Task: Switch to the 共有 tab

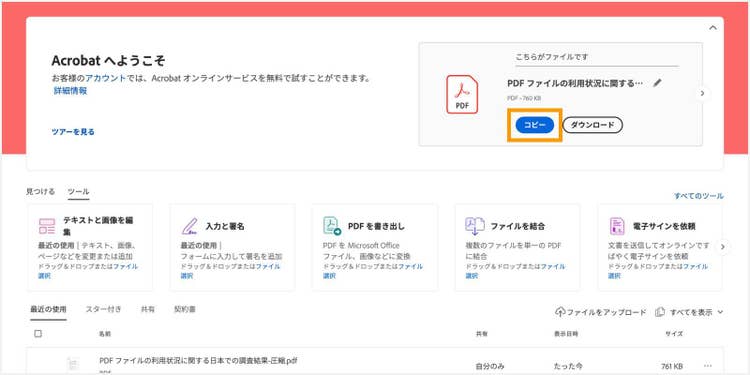Action: tap(148, 309)
